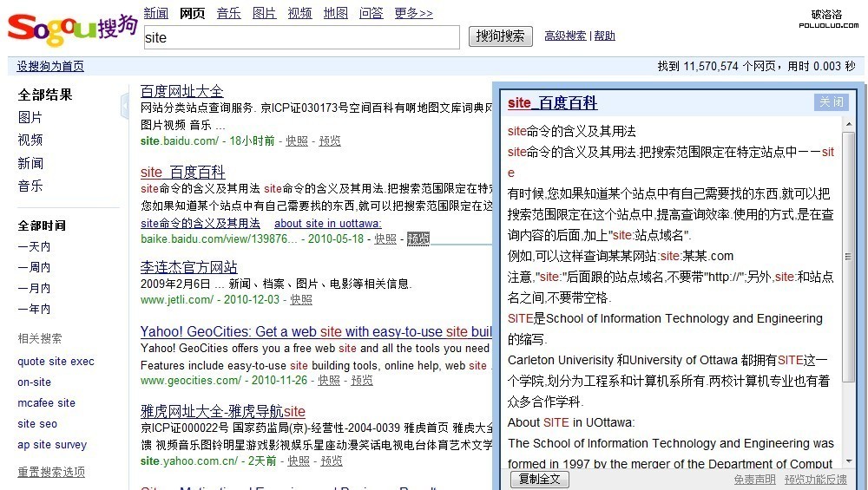This screenshot has width=868, height=490.
Task: Click 设搜狗为首页 to set homepage
Action: tap(50, 67)
